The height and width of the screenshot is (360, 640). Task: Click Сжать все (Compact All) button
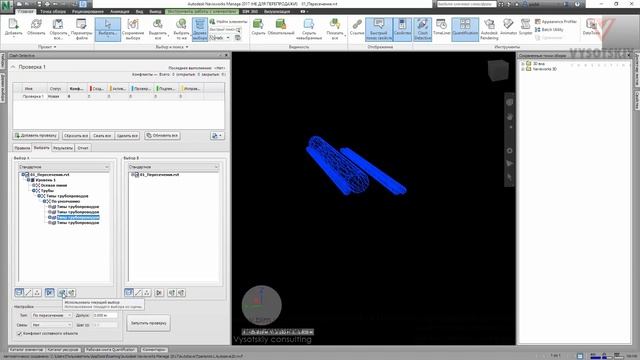coord(102,136)
